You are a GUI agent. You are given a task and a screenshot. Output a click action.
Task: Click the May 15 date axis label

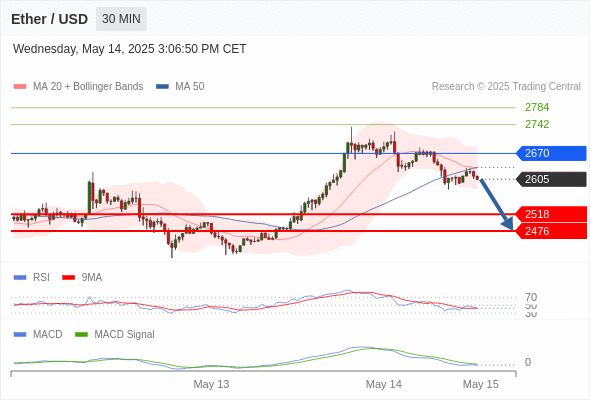481,384
